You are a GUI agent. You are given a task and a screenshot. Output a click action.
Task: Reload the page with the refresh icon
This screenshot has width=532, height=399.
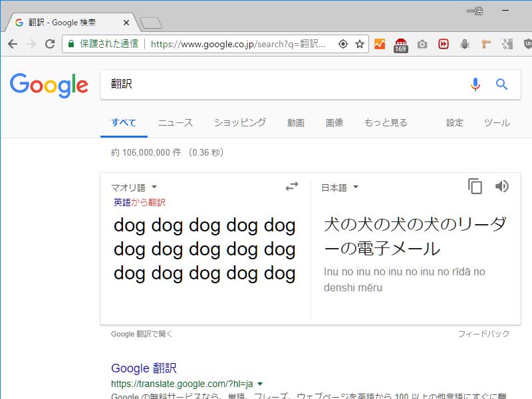click(x=51, y=44)
